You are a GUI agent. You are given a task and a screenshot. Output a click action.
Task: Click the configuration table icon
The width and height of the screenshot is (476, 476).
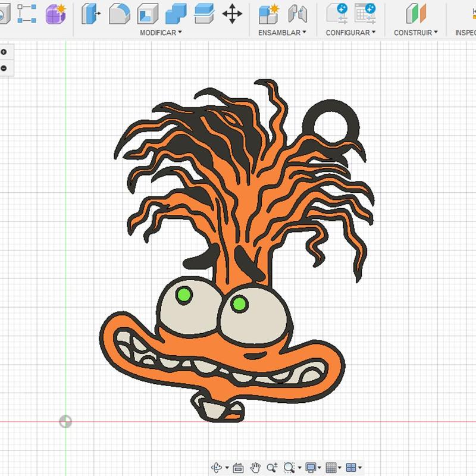coord(365,14)
